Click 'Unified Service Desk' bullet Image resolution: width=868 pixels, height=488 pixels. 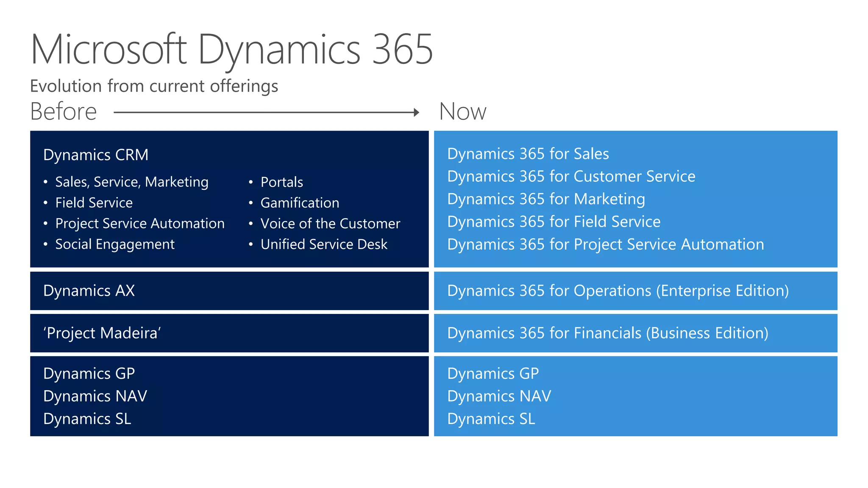pos(324,244)
